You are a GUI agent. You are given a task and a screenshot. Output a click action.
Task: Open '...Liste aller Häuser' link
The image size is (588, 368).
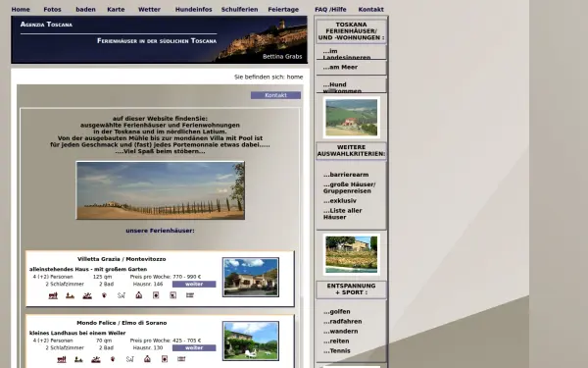(x=342, y=214)
